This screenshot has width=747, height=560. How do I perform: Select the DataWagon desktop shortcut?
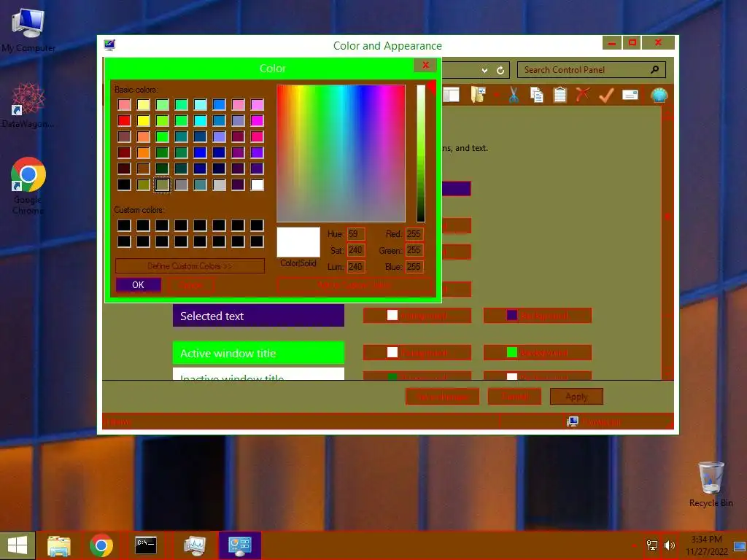28,105
